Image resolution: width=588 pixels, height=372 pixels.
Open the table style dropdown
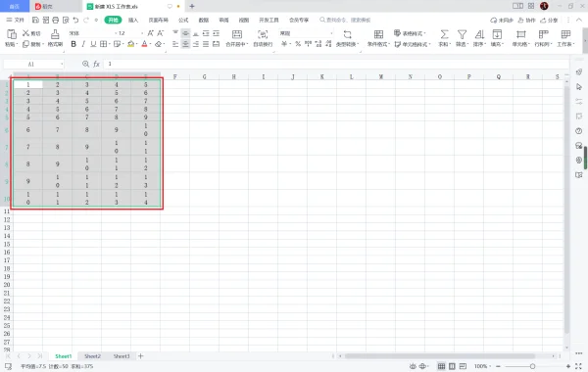pos(410,33)
